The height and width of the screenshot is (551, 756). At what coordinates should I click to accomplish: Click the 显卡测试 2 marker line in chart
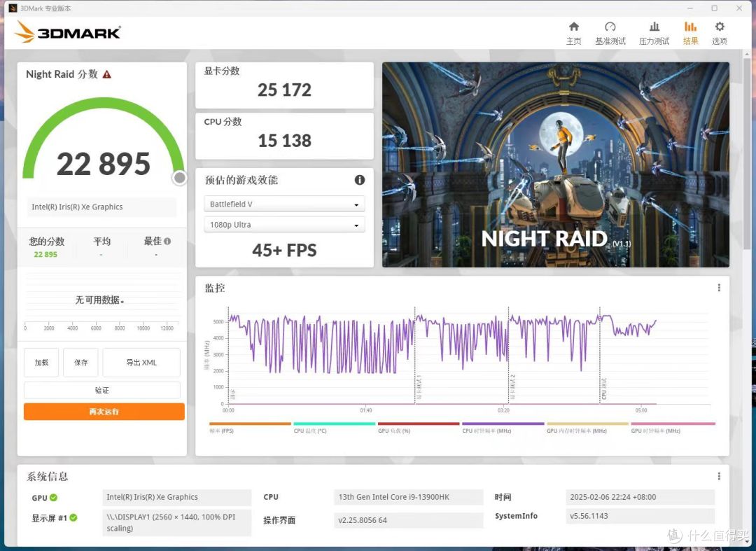(509, 355)
